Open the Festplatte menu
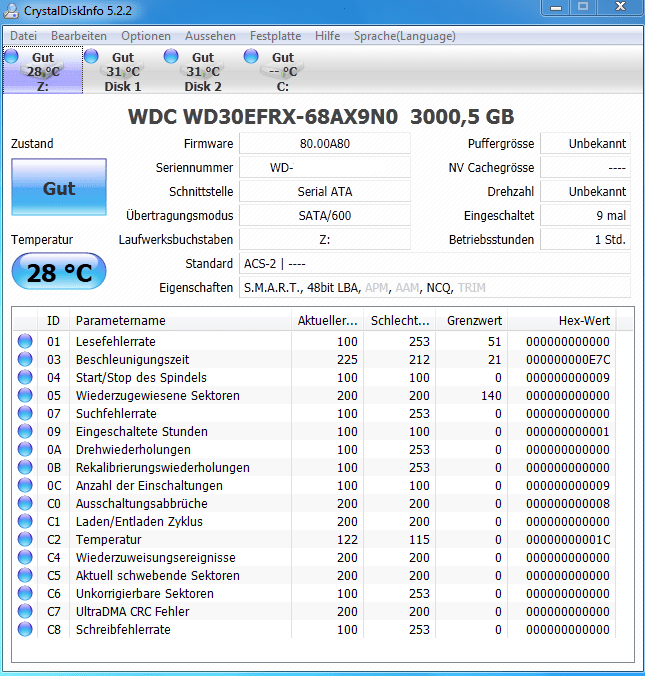Viewport: 645px width, 676px height. (x=276, y=36)
